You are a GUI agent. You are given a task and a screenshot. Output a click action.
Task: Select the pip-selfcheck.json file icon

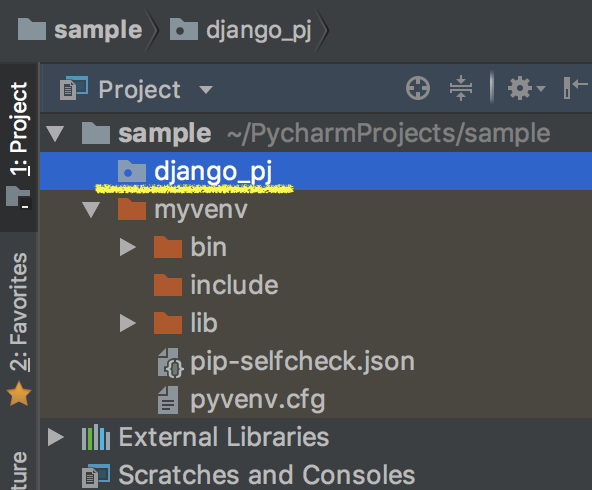(170, 363)
